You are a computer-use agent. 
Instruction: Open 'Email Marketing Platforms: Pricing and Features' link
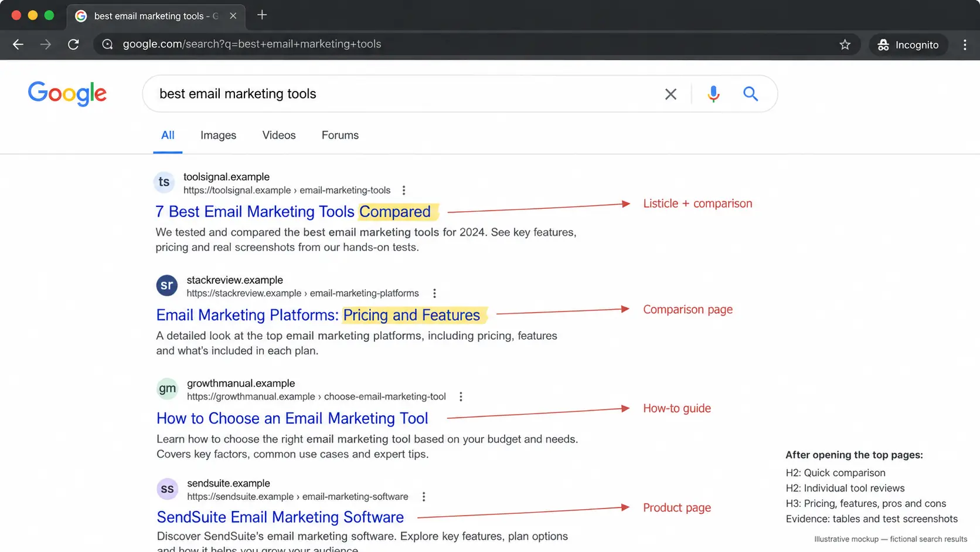click(x=318, y=315)
